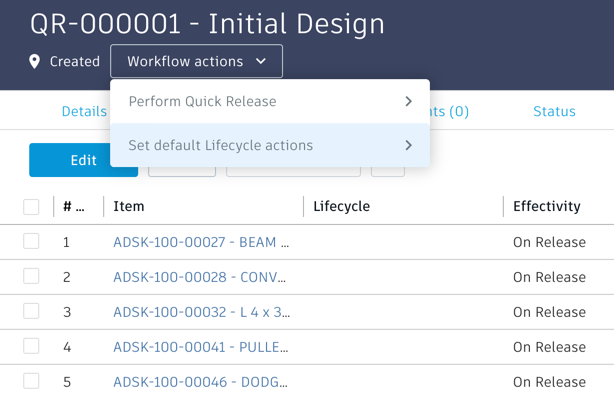Open item ADSK-100-00032 - L 4 x 3 link
Viewport: 614px width, 397px height.
pyautogui.click(x=202, y=312)
